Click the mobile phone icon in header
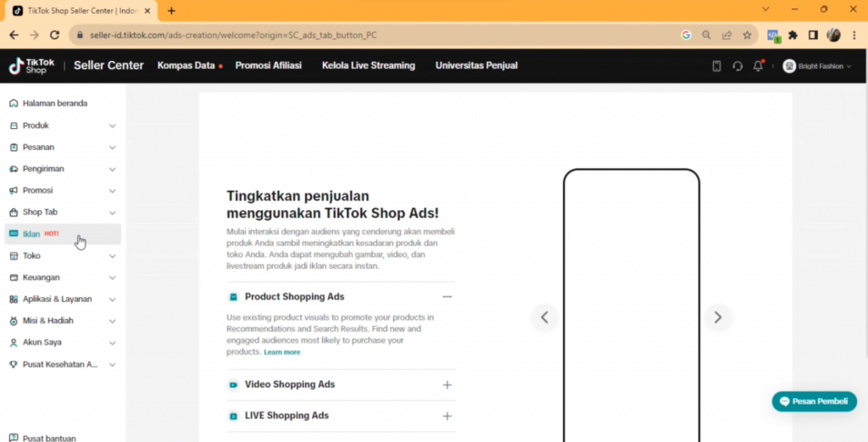This screenshot has width=868, height=442. pos(716,66)
